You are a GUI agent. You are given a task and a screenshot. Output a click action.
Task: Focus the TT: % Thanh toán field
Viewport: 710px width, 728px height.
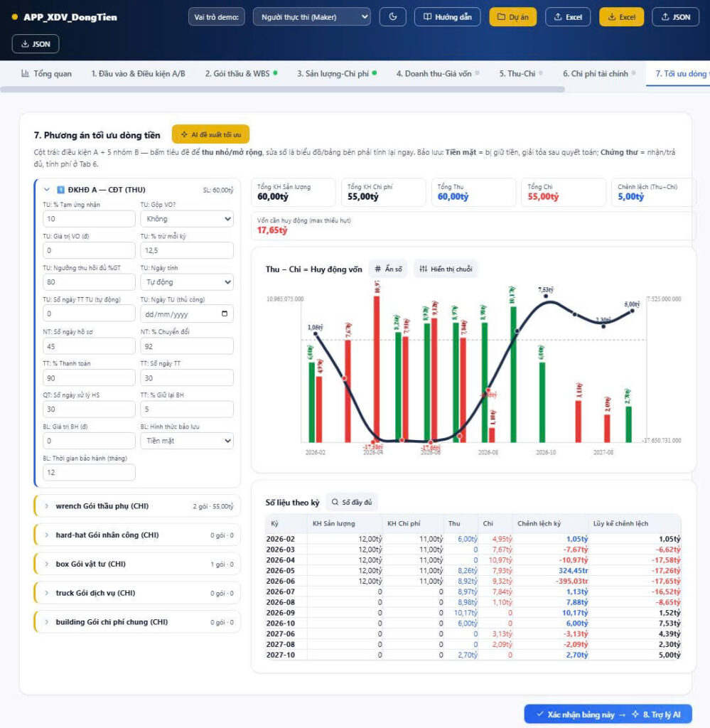89,378
